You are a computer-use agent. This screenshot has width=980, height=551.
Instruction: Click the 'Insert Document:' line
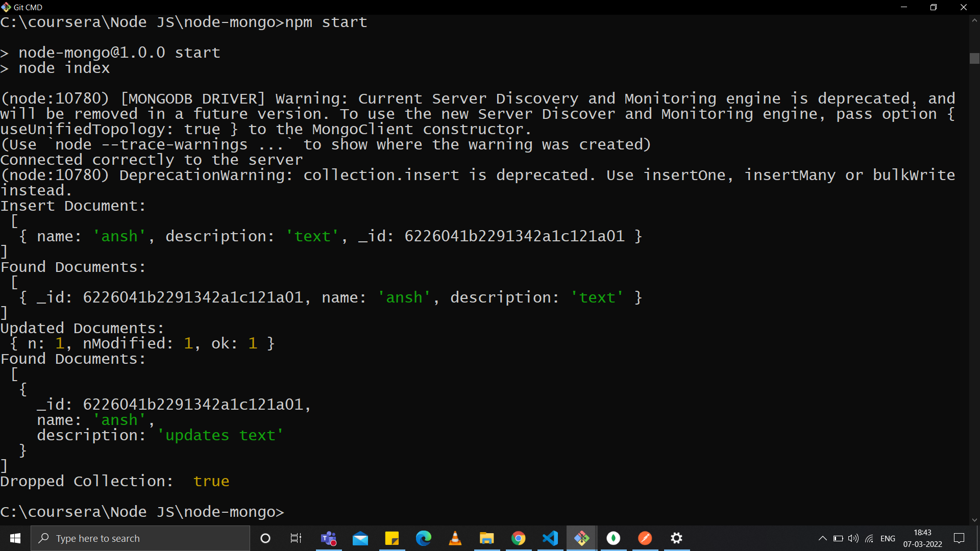tap(73, 206)
